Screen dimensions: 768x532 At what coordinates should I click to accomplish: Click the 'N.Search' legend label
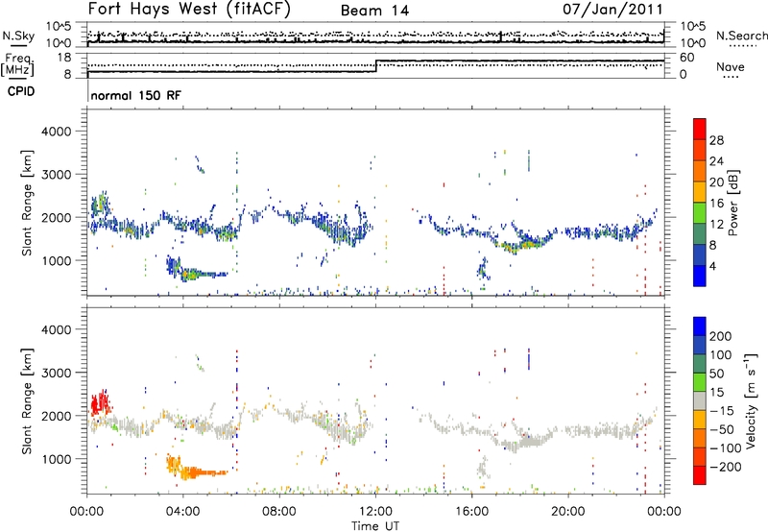pyautogui.click(x=741, y=36)
